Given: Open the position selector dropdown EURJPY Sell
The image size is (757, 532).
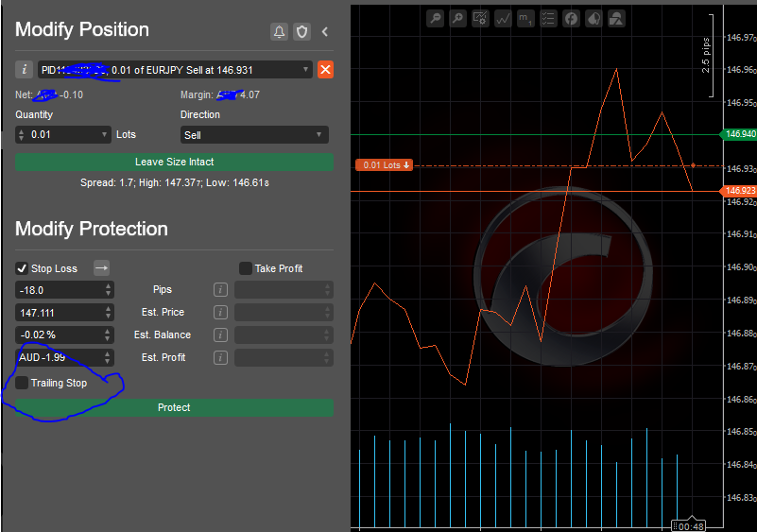Looking at the screenshot, I should click(175, 70).
